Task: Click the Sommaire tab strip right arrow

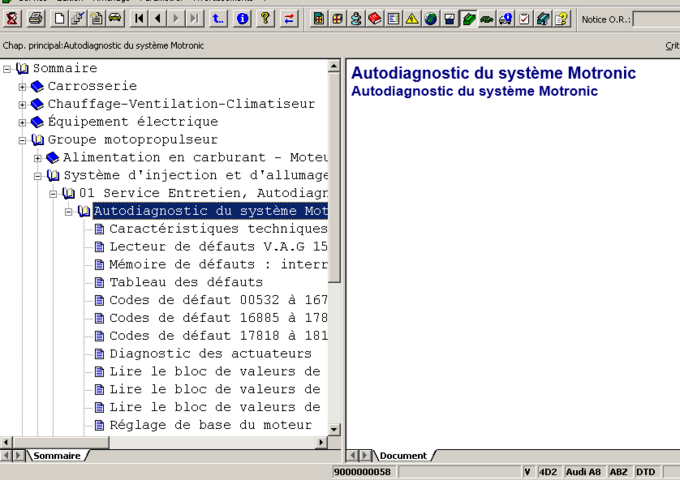Action: pos(18,456)
